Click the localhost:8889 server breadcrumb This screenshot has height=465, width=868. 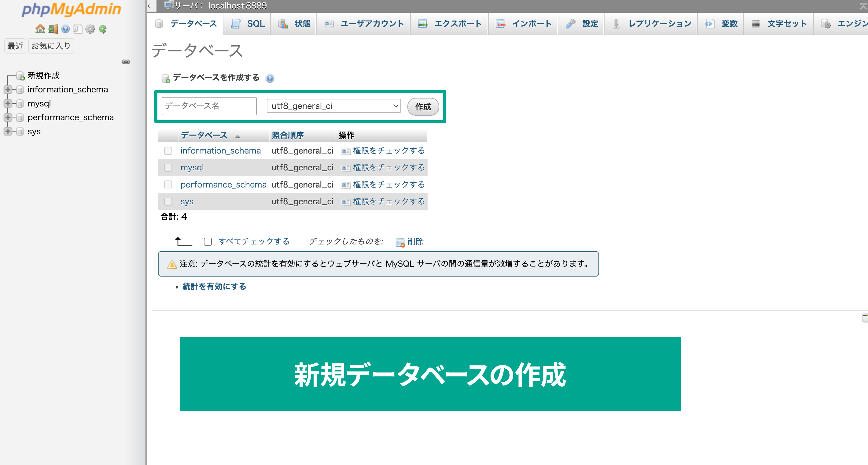(237, 6)
